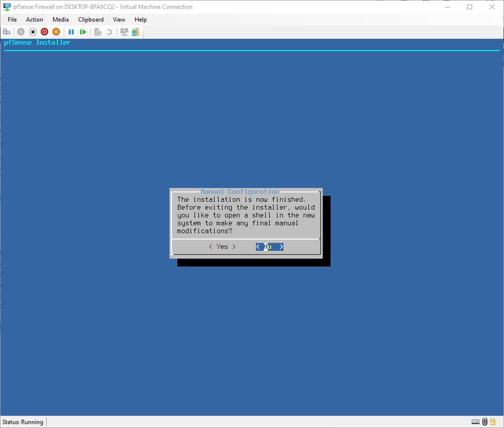Click the keyboard status icon
504x428 pixels.
476,422
